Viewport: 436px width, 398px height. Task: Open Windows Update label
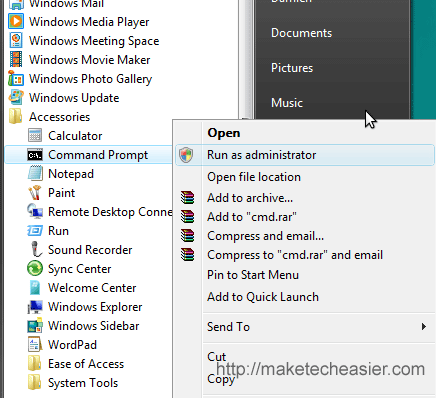pos(74,98)
